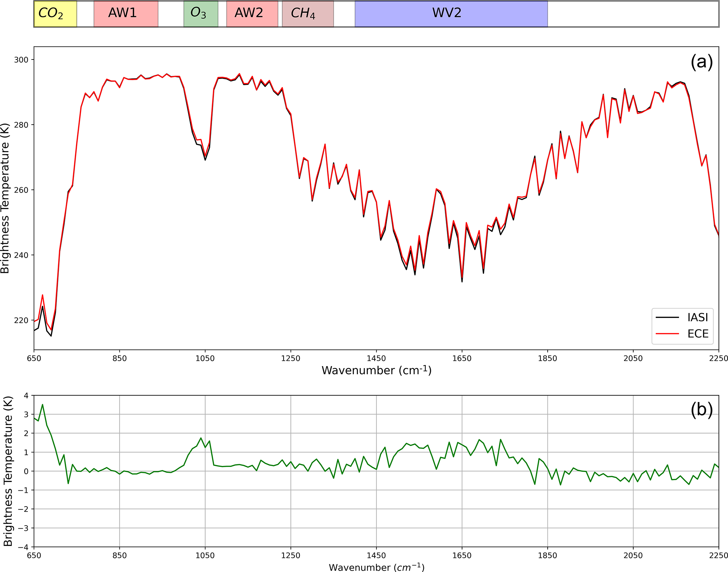Image resolution: width=728 pixels, height=572 pixels.
Task: Click the 300 tick on upper y-axis
Action: pos(21,60)
